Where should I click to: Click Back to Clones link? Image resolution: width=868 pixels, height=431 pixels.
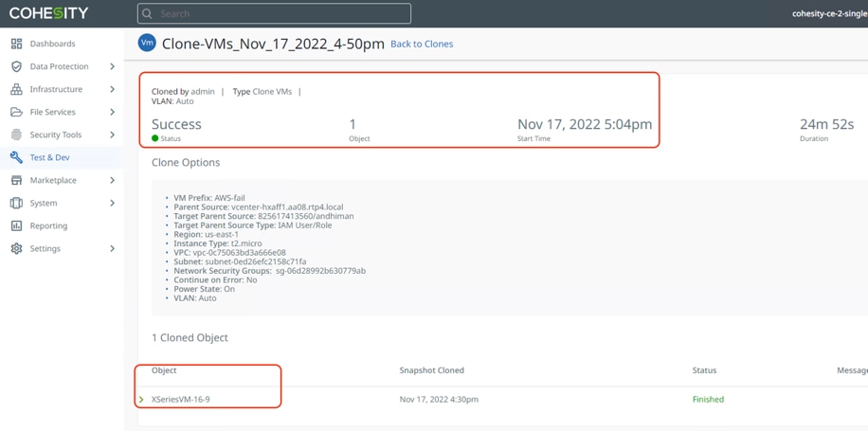[x=422, y=44]
